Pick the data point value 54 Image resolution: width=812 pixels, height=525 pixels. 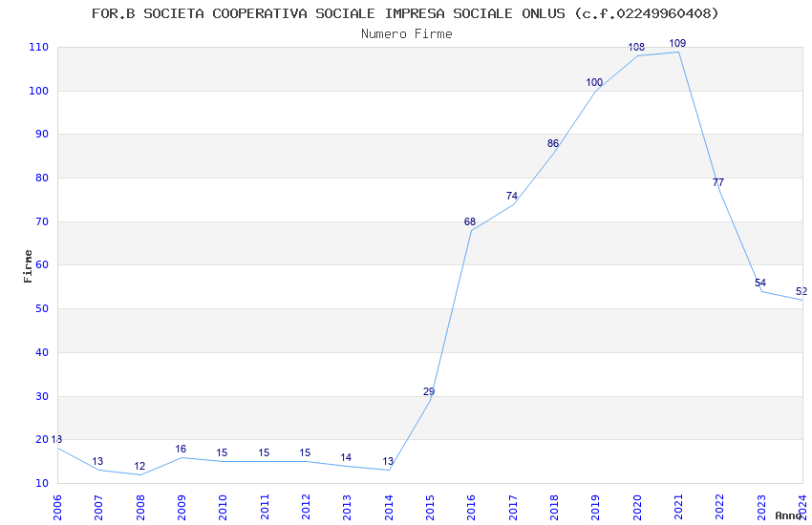point(760,283)
